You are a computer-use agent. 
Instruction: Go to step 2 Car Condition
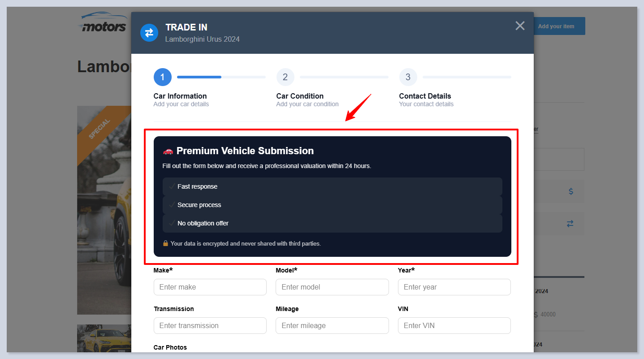click(x=285, y=77)
